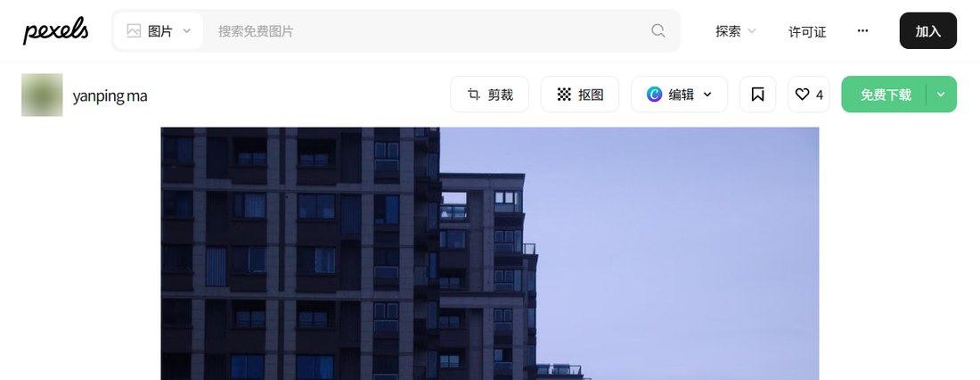Screen dimensions: 980x380
Task: Expand the download size options arrow
Action: (942, 95)
